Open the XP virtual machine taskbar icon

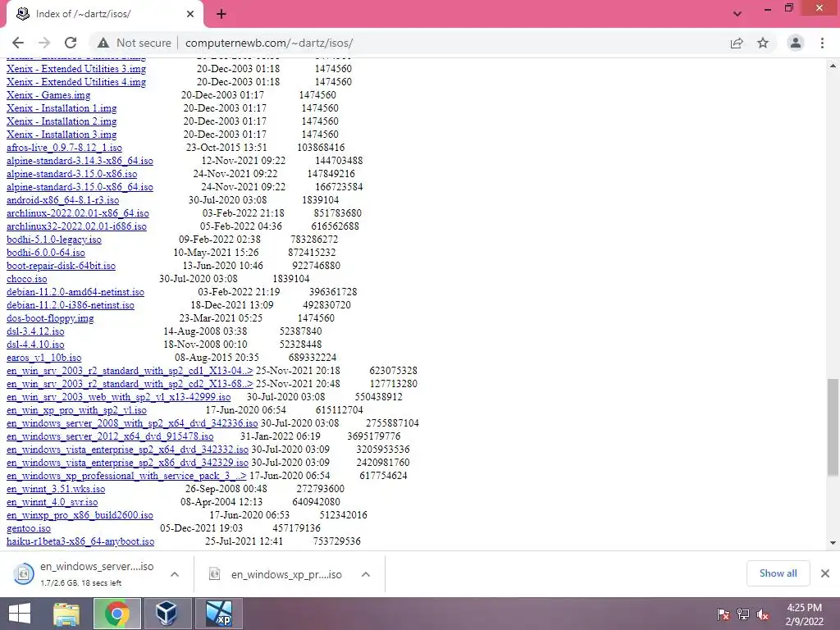click(x=218, y=614)
